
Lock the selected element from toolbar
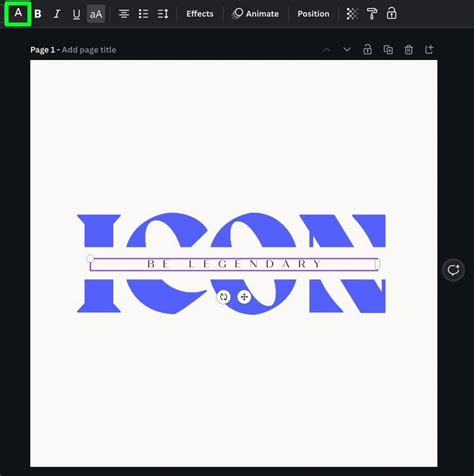[392, 14]
